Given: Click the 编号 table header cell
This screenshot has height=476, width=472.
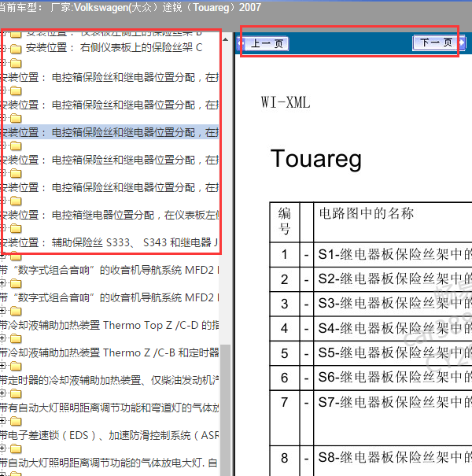Looking at the screenshot, I should coord(285,222).
